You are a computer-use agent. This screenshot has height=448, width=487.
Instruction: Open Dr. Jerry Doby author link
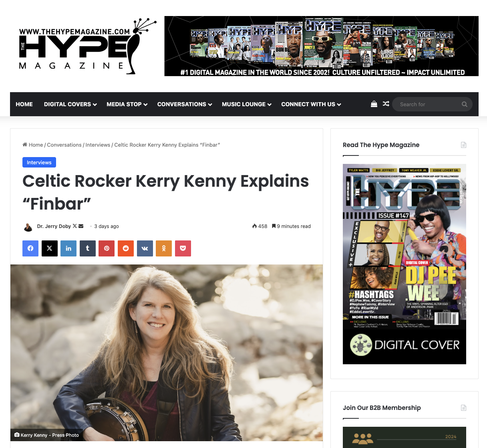(x=54, y=226)
